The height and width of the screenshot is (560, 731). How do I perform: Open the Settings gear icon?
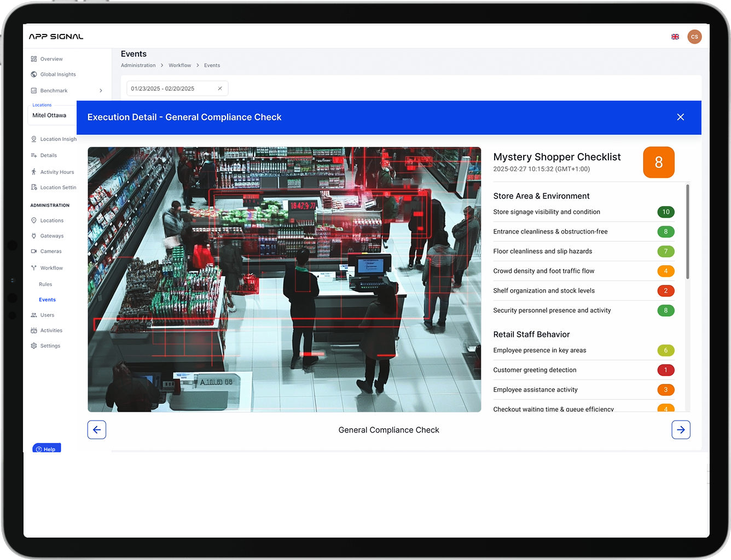[34, 346]
